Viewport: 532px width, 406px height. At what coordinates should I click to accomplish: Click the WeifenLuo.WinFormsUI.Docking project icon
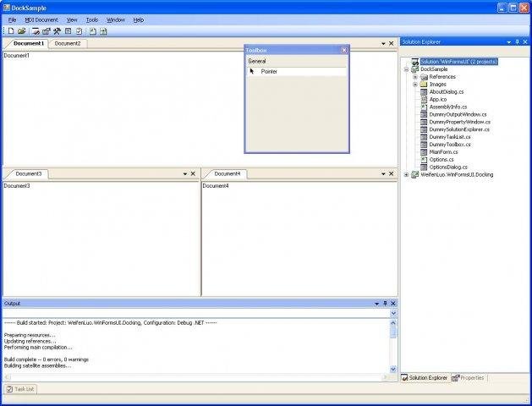coord(414,175)
